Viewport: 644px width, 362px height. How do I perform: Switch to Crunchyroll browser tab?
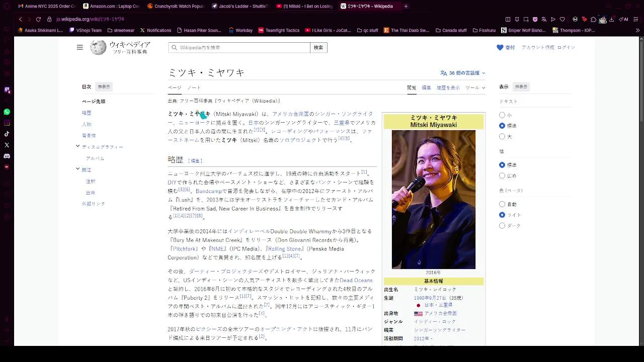[x=175, y=6]
